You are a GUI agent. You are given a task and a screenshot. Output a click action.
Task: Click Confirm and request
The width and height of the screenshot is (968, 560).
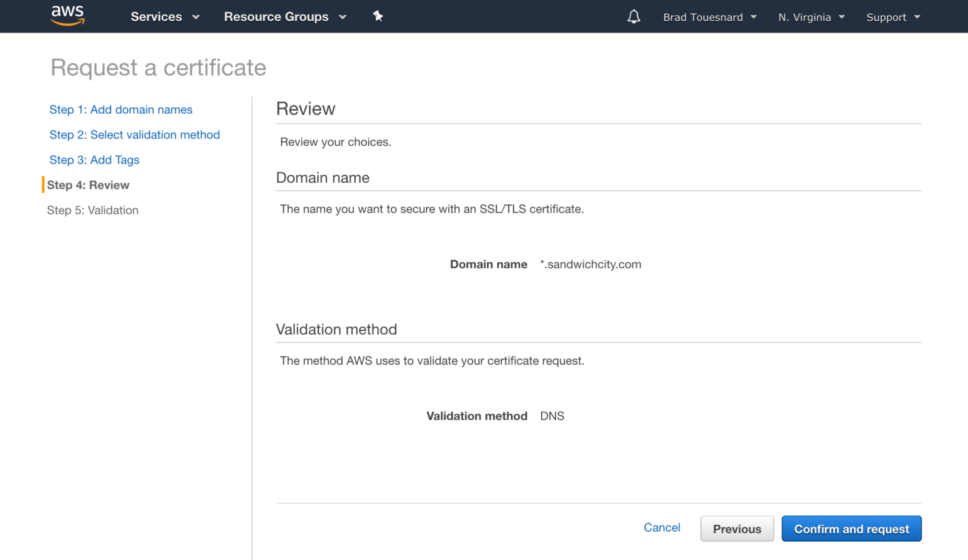[x=851, y=529]
